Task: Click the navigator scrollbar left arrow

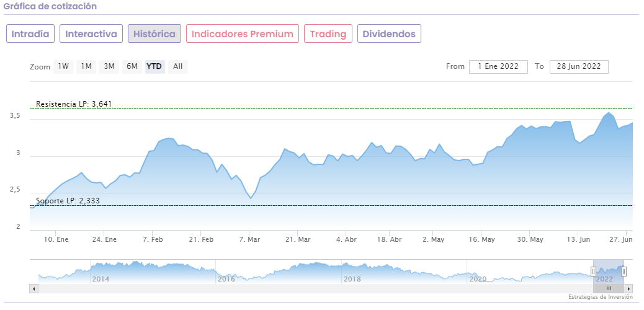Action: 34,288
